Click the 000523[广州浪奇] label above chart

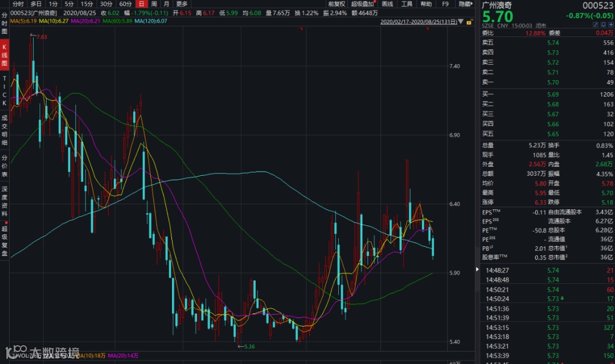point(34,13)
